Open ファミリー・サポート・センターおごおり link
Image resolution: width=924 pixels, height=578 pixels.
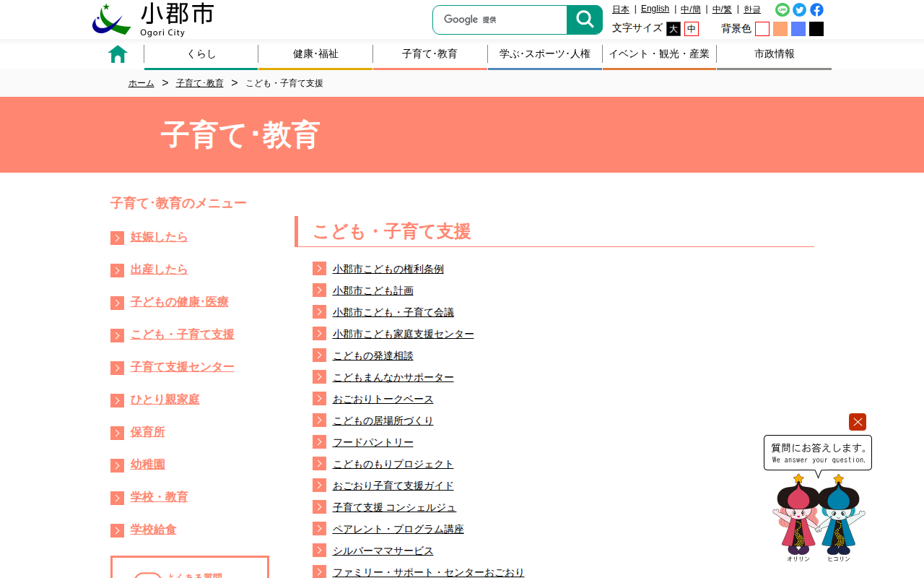[429, 572]
